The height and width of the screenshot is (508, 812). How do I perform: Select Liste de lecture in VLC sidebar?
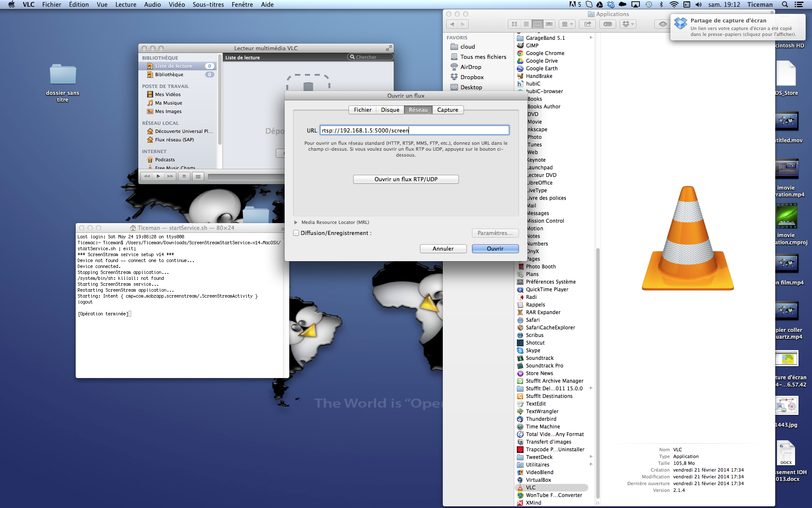177,66
